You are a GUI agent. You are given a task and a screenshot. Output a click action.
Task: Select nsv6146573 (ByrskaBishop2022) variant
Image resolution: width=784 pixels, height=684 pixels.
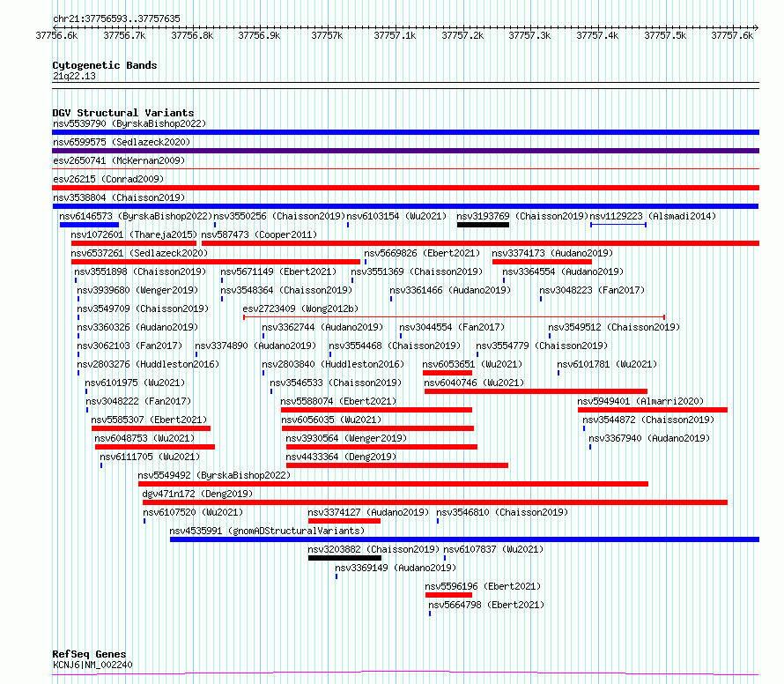(x=136, y=216)
